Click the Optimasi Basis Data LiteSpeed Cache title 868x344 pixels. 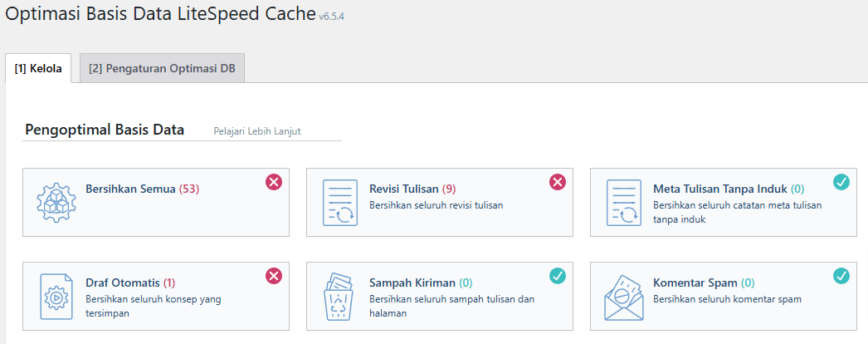tap(160, 14)
